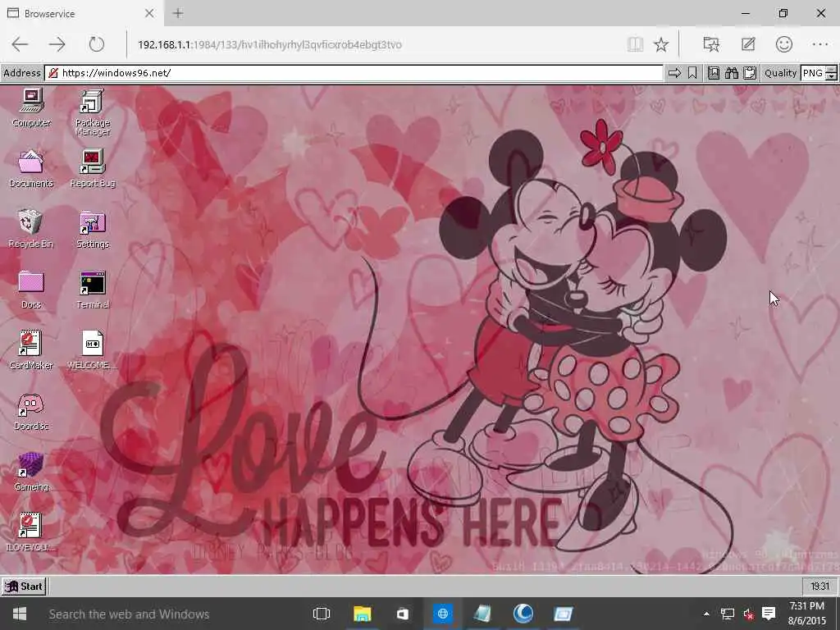Open the Edge Hub favorites folder icon

pos(711,44)
